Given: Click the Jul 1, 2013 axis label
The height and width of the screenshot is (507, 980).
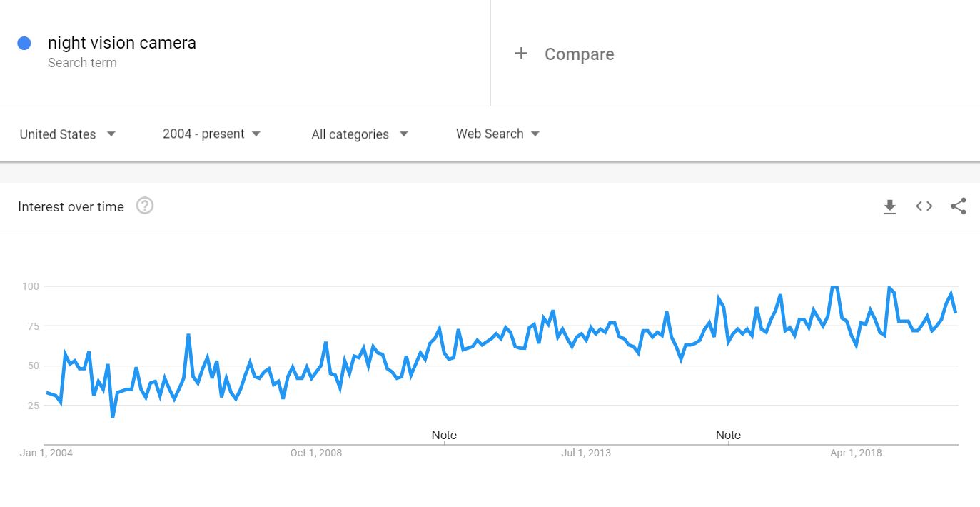Looking at the screenshot, I should (x=586, y=453).
